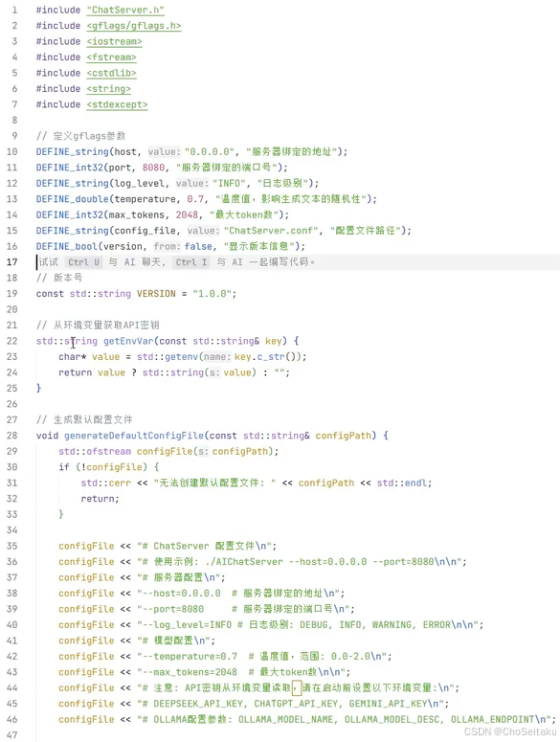Click configPath parameter on line 28

(344, 436)
